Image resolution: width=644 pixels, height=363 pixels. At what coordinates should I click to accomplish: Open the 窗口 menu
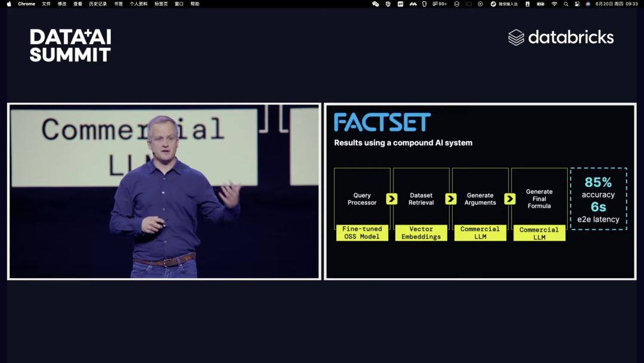click(x=179, y=4)
